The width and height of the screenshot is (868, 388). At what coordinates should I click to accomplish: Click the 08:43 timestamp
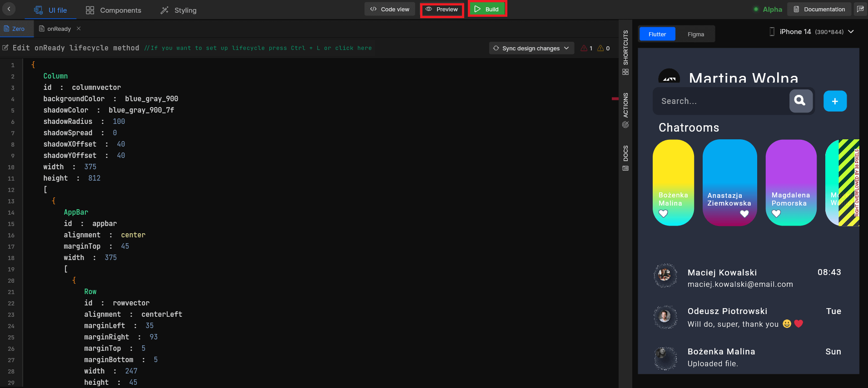(x=829, y=272)
